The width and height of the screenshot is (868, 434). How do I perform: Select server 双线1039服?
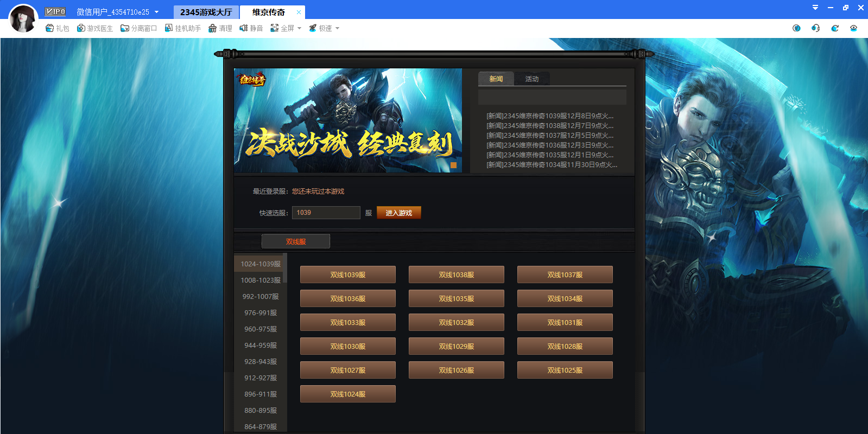click(x=347, y=275)
